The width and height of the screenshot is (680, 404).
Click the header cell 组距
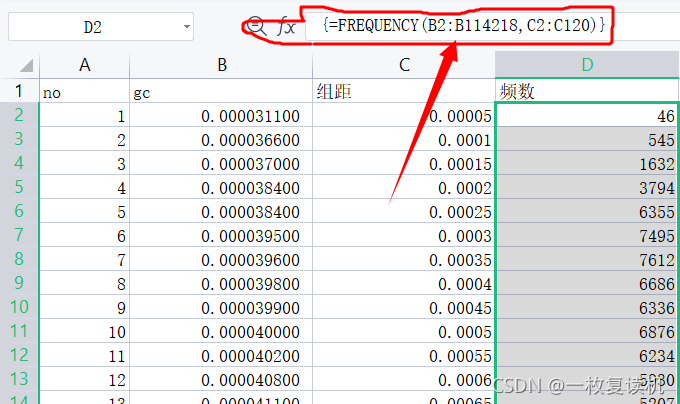(404, 91)
